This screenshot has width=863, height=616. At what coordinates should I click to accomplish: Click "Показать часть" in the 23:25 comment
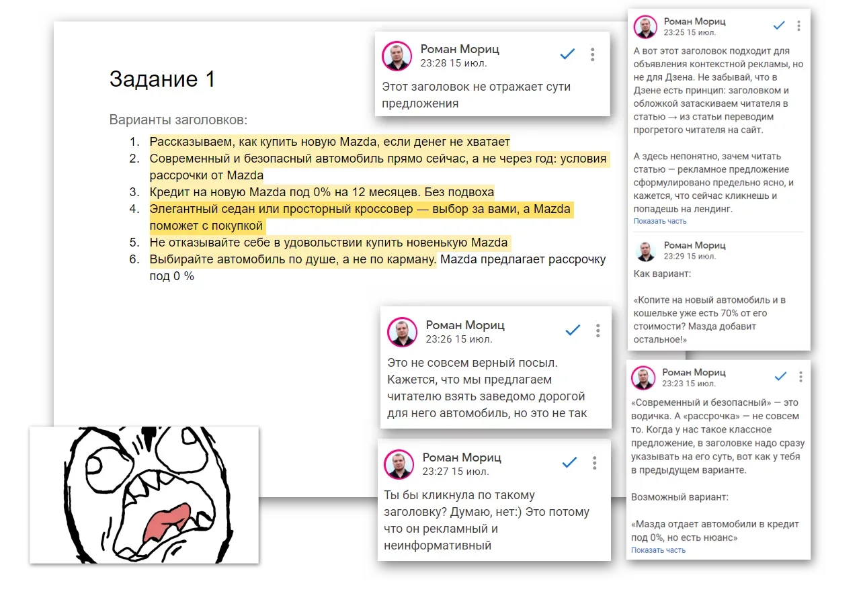coord(660,221)
